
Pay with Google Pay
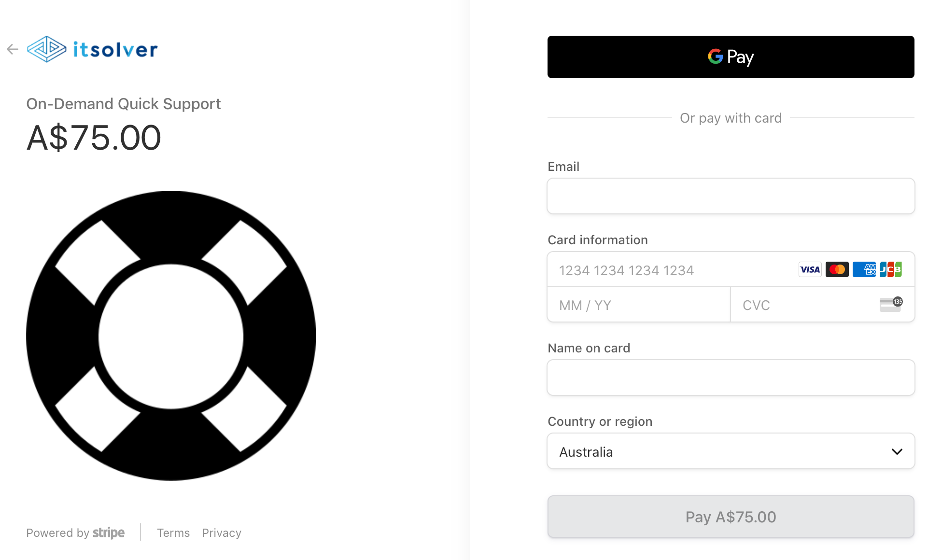tap(731, 56)
